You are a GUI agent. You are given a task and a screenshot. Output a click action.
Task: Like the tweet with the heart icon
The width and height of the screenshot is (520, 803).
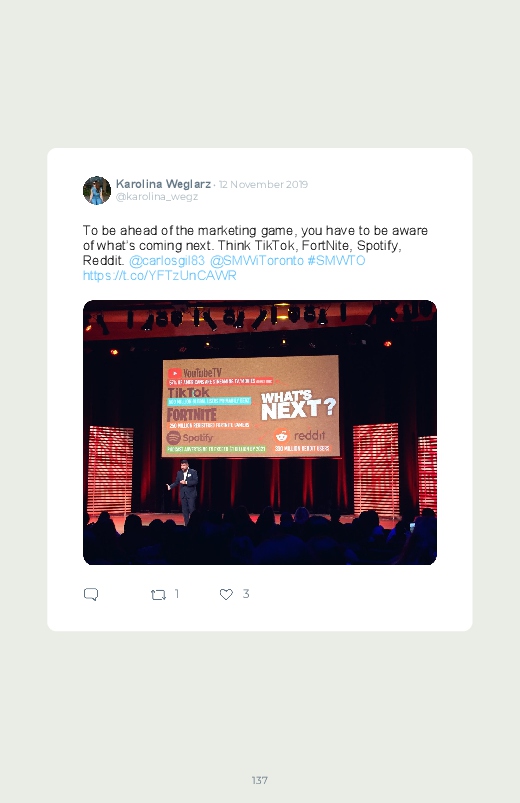(226, 594)
